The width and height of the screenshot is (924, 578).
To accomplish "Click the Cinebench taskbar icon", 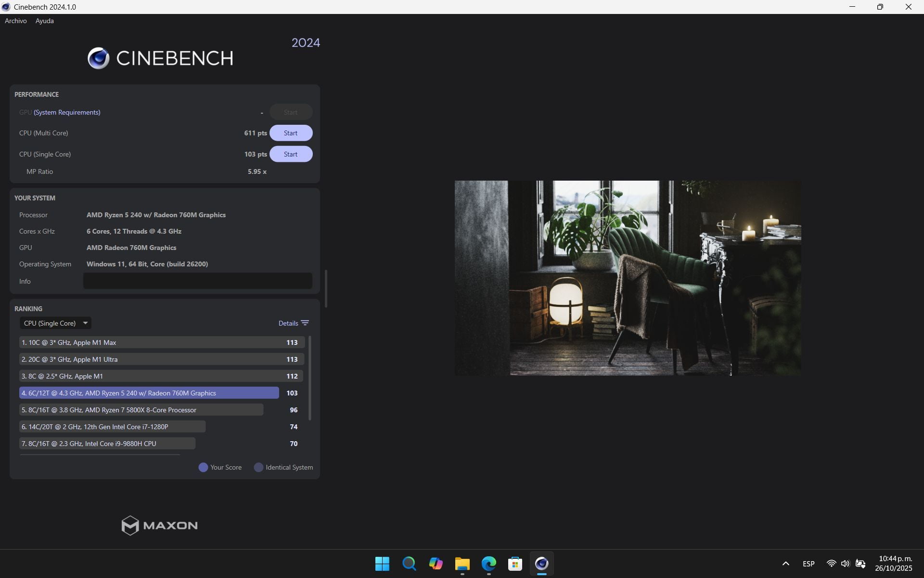I will (x=542, y=564).
